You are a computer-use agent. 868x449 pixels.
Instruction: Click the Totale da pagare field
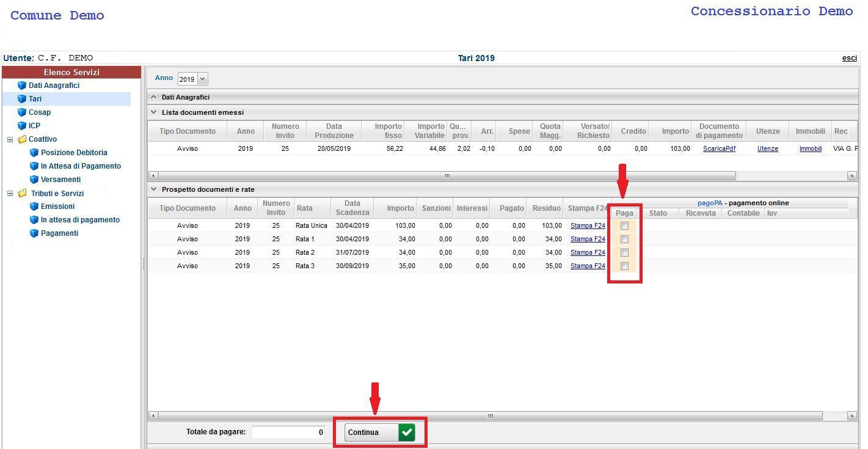288,433
